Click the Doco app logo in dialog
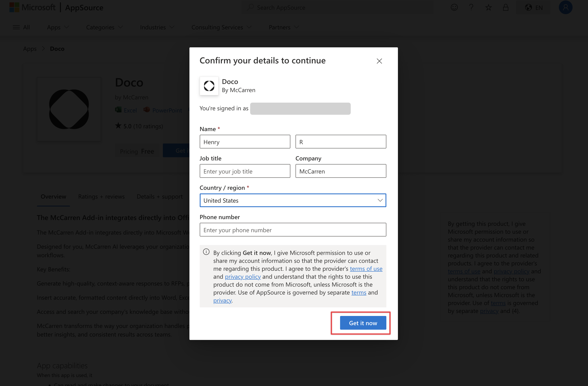Image resolution: width=588 pixels, height=386 pixels. tap(209, 86)
